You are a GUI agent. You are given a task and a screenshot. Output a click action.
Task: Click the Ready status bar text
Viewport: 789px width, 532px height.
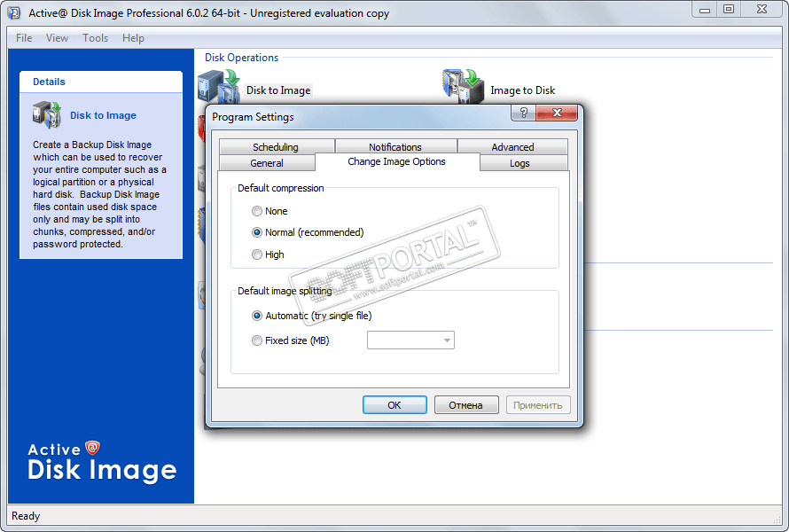(x=26, y=516)
